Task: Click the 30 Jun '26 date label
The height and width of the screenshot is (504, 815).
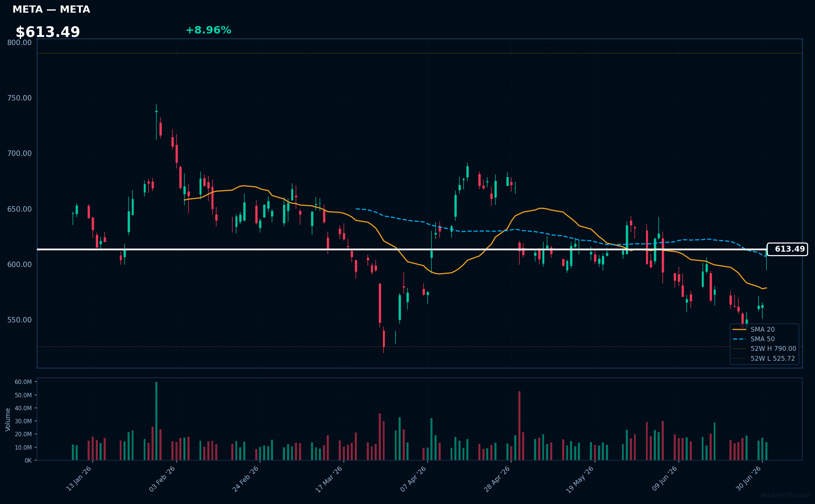Action: point(748,479)
